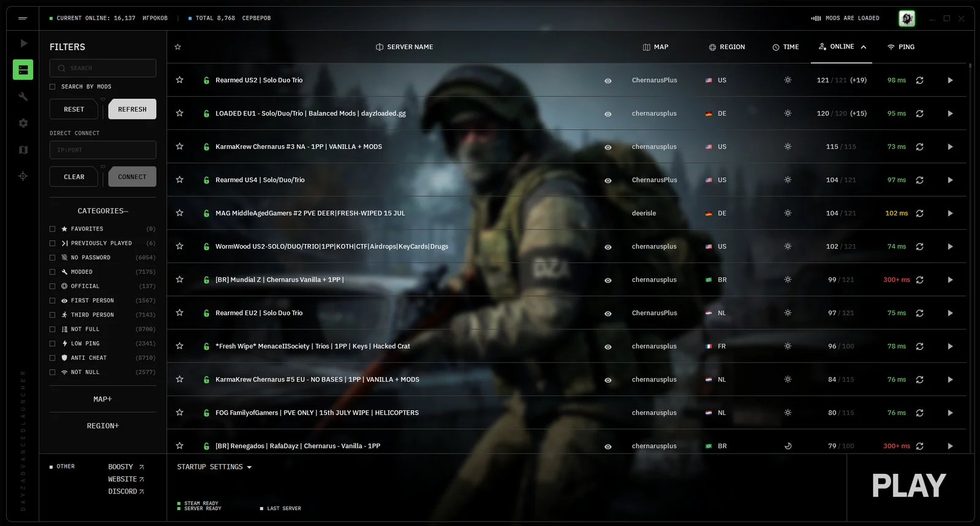Toggle eye icon on Rearmed US2 row

tap(608, 80)
